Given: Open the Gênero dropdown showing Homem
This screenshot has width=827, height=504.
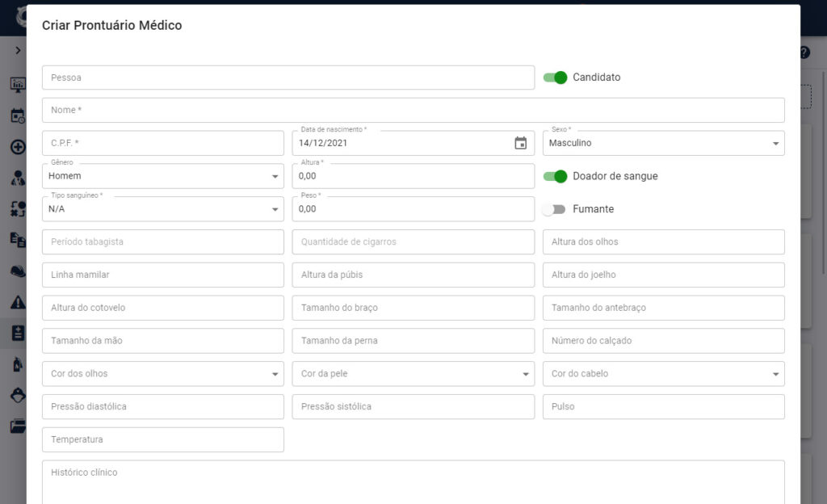Looking at the screenshot, I should tap(163, 176).
